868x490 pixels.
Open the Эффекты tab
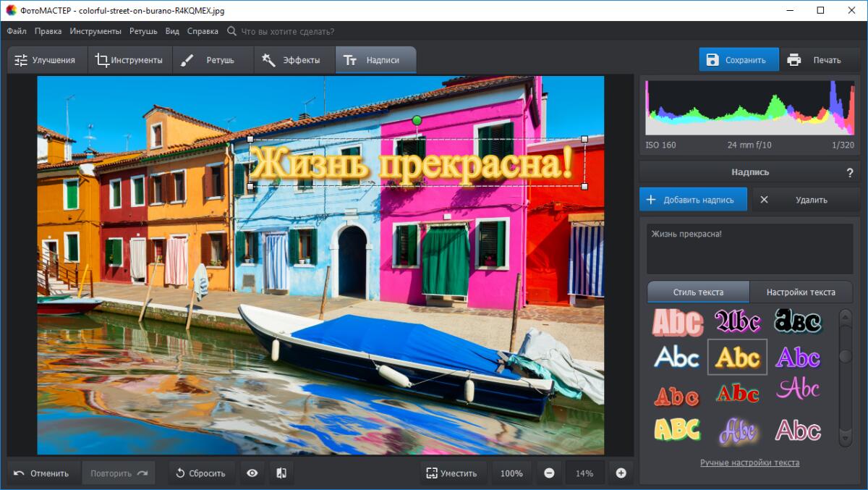294,60
